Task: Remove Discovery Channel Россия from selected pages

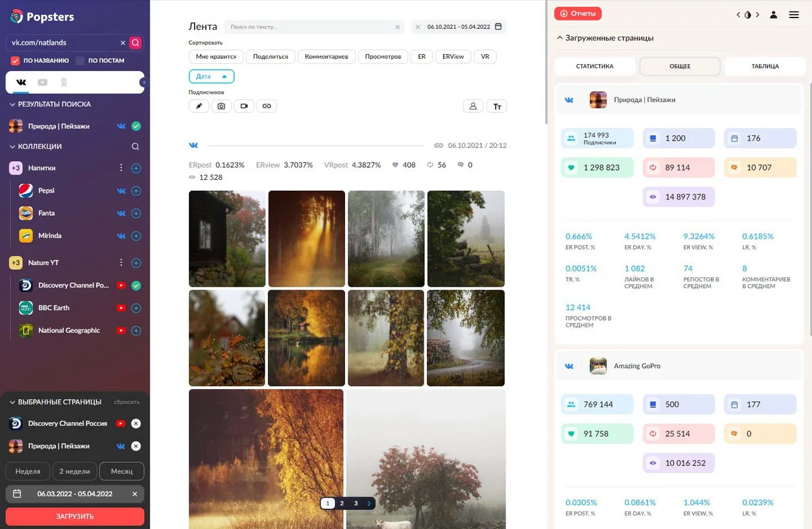Action: pyautogui.click(x=136, y=423)
